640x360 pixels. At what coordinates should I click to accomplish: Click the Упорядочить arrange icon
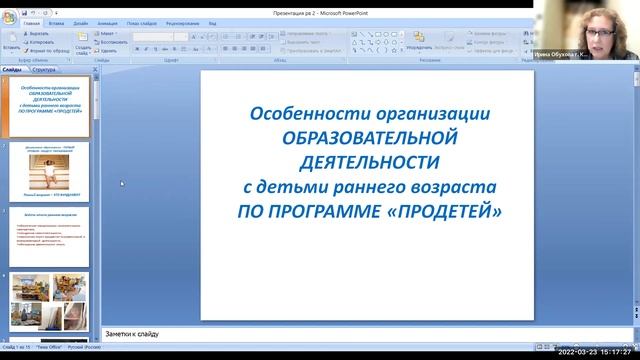pos(419,37)
